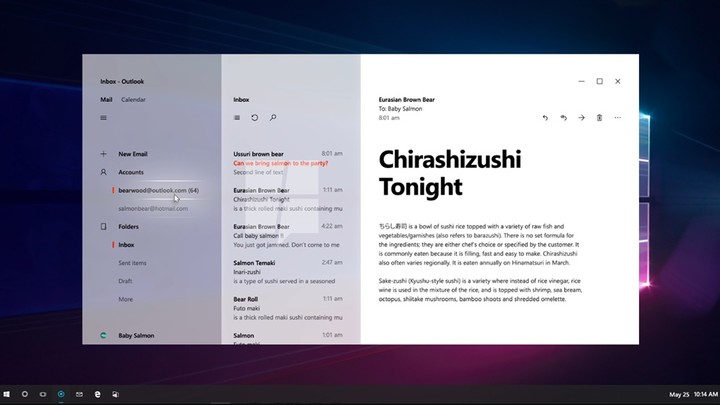Click the 'Inbox - Outlook' window title
The width and height of the screenshot is (720, 405).
point(122,81)
